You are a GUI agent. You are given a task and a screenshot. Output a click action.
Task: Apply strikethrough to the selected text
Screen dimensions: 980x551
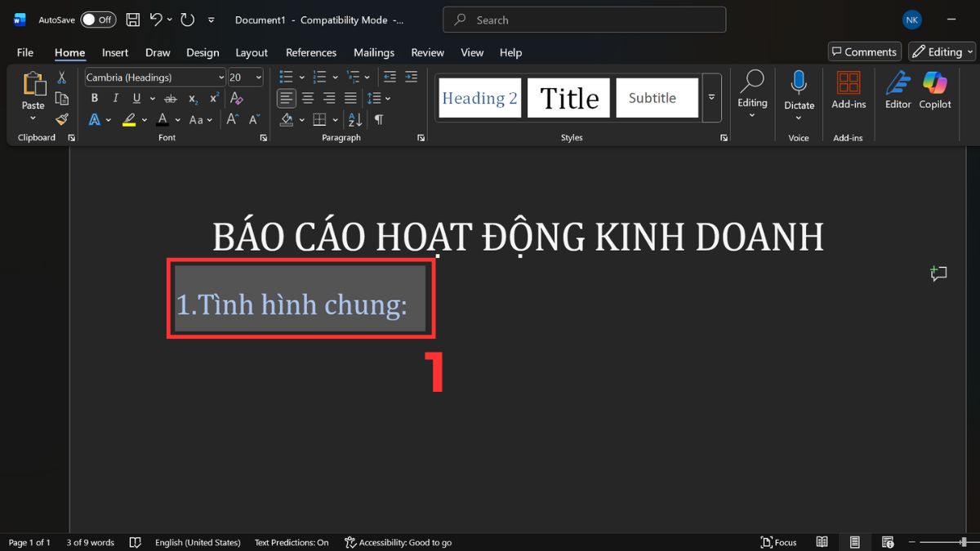point(170,98)
